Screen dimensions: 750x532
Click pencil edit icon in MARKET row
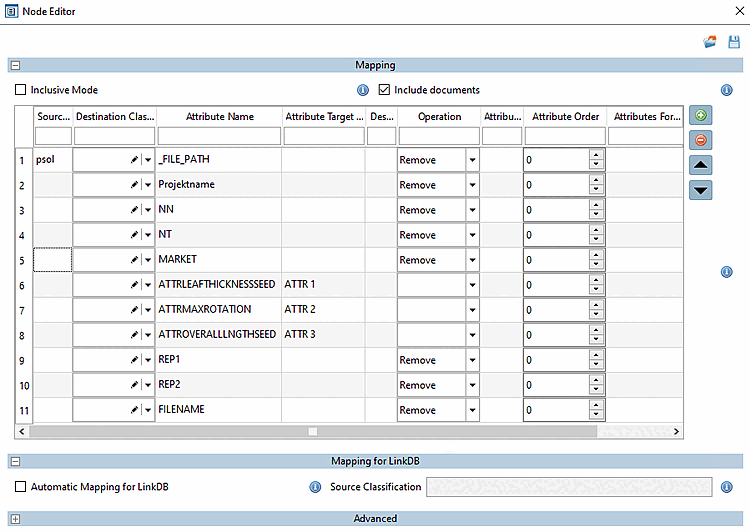pos(134,260)
